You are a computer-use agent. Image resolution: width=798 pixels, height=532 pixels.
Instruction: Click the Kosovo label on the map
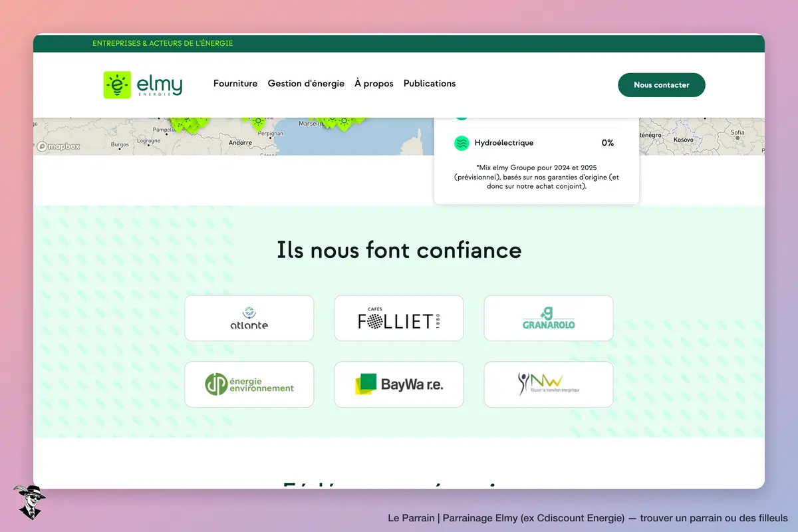pyautogui.click(x=683, y=140)
